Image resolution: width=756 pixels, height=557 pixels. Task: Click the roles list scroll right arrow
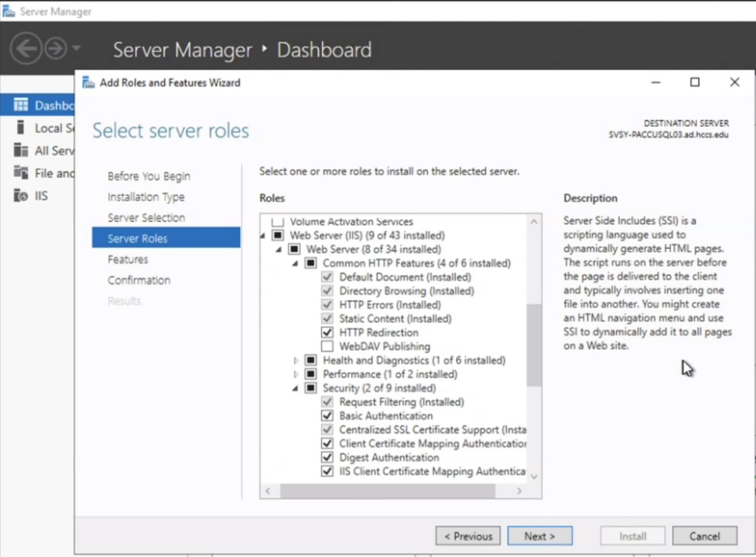[519, 491]
